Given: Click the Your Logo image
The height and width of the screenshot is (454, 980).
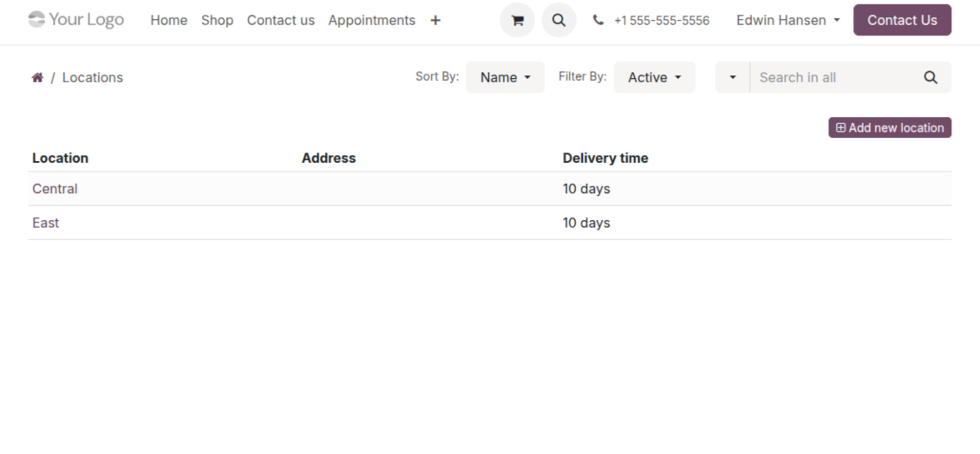Looking at the screenshot, I should pos(76,19).
